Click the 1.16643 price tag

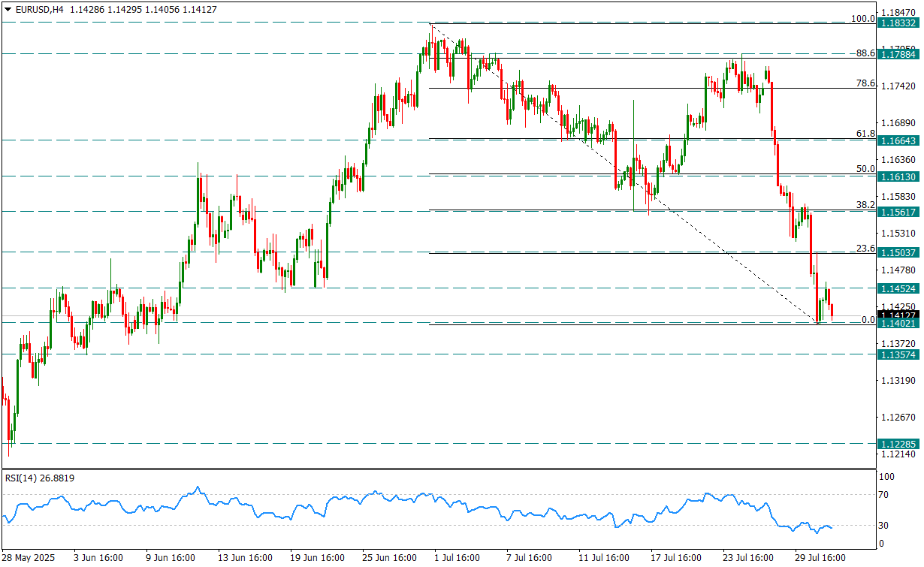click(899, 140)
